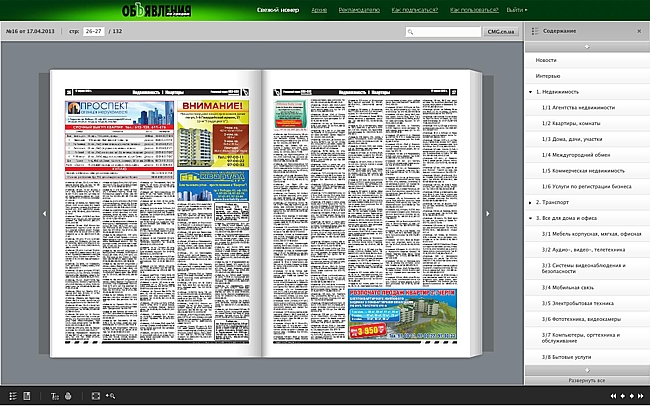Toggle fullscreen mode icon
650x406 pixels.
click(95, 396)
